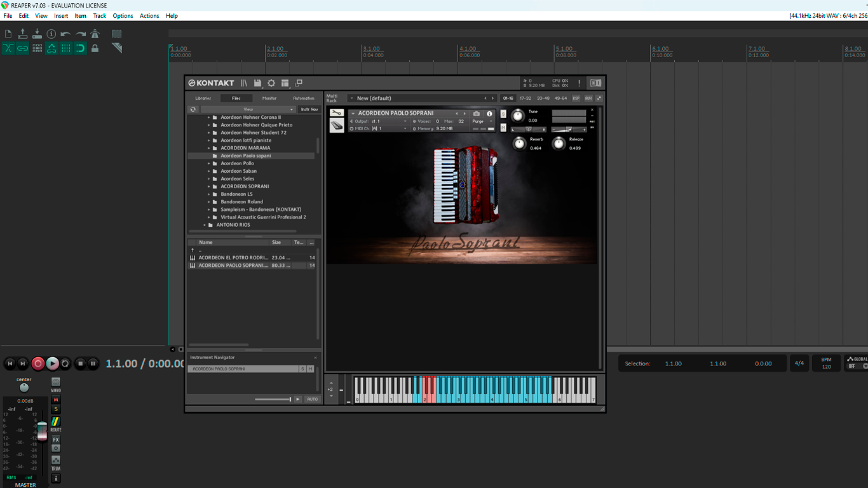Click the AUTO button below file list
The height and width of the screenshot is (488, 868).
point(312,399)
